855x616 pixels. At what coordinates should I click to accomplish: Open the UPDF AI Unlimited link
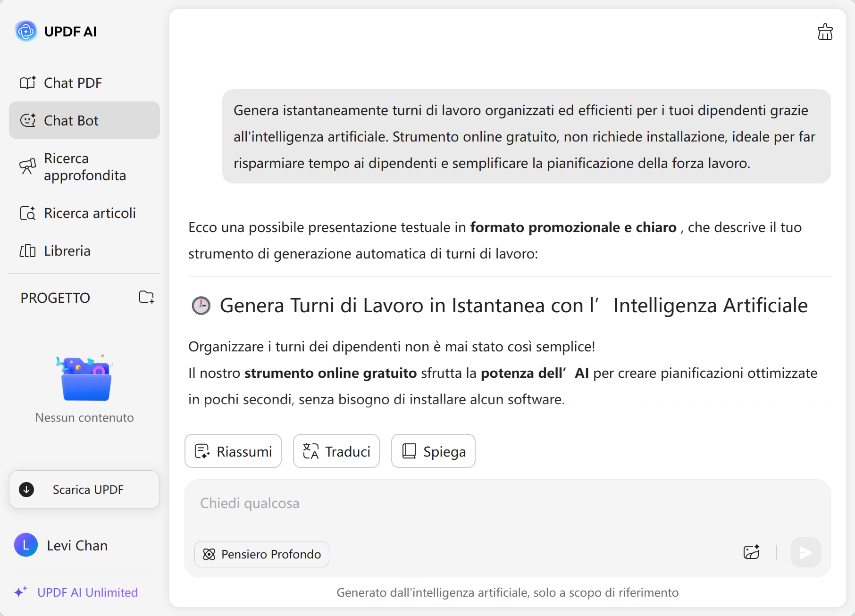(87, 592)
